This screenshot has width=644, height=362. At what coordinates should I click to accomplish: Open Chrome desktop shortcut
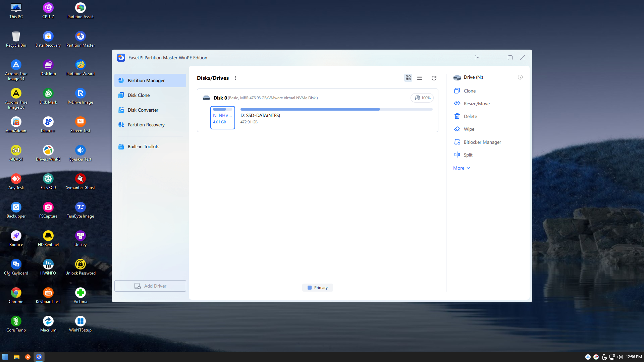pos(16,296)
